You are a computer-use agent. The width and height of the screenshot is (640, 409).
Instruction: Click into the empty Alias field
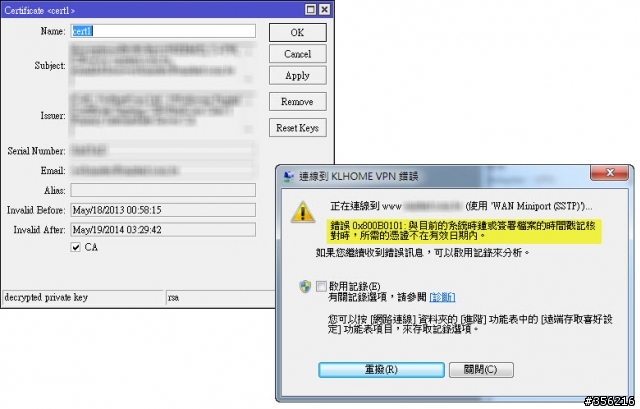click(x=163, y=190)
